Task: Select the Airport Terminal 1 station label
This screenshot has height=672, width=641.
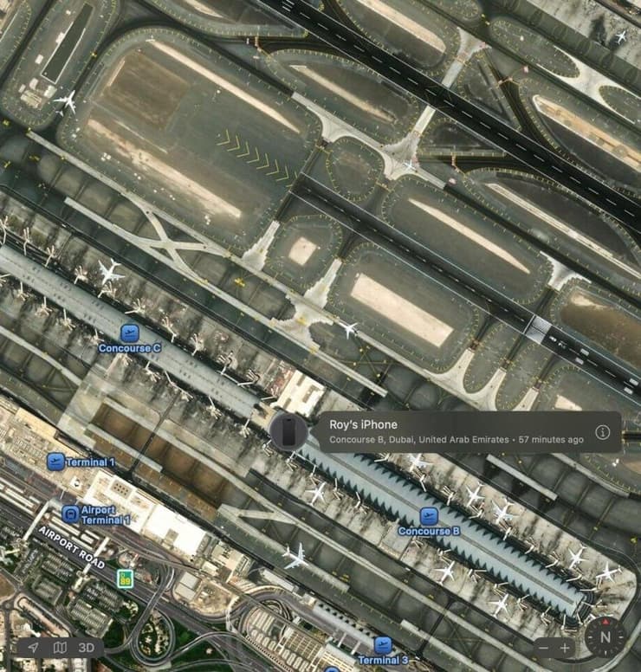Action: coord(106,515)
